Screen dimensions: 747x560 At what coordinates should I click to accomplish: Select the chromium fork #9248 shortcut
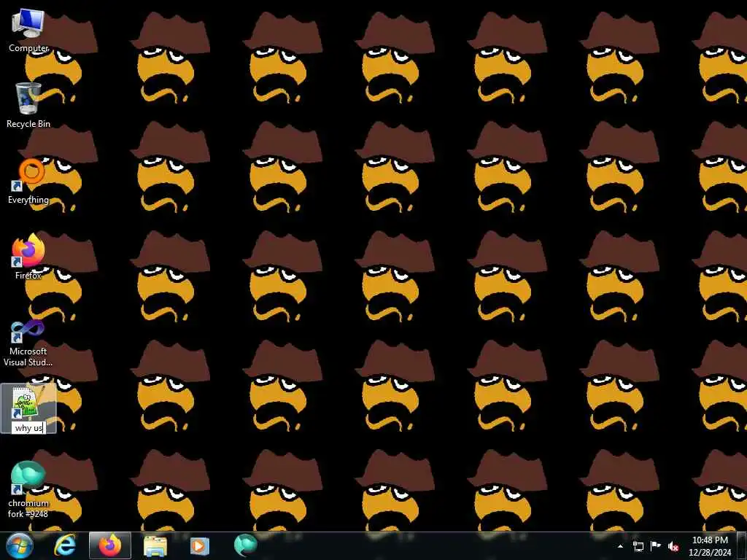tap(28, 478)
